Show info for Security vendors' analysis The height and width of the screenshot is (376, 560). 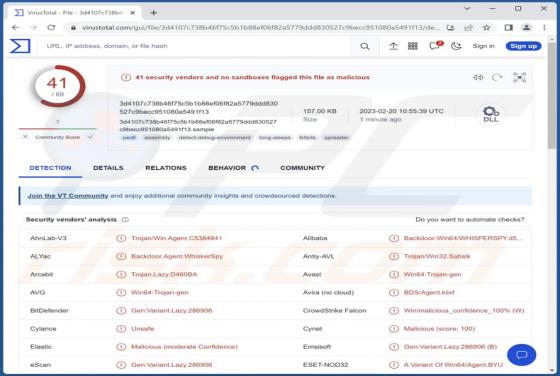pos(125,220)
